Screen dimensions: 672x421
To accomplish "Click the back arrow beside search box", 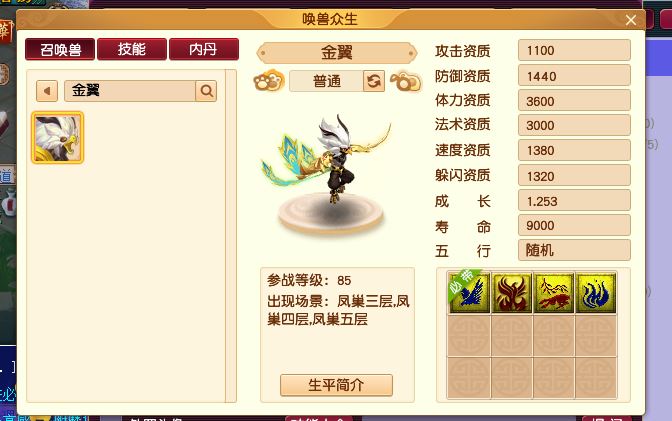I will [47, 91].
